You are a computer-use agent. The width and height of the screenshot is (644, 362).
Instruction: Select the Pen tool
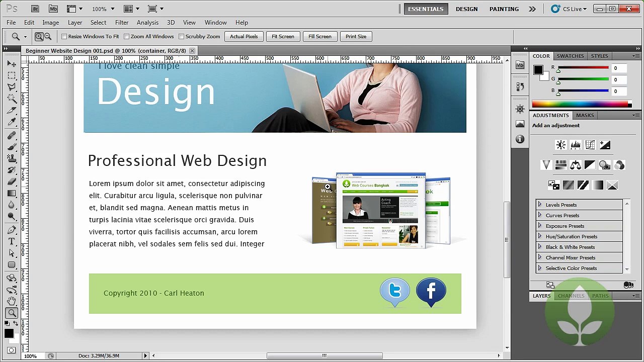(12, 230)
